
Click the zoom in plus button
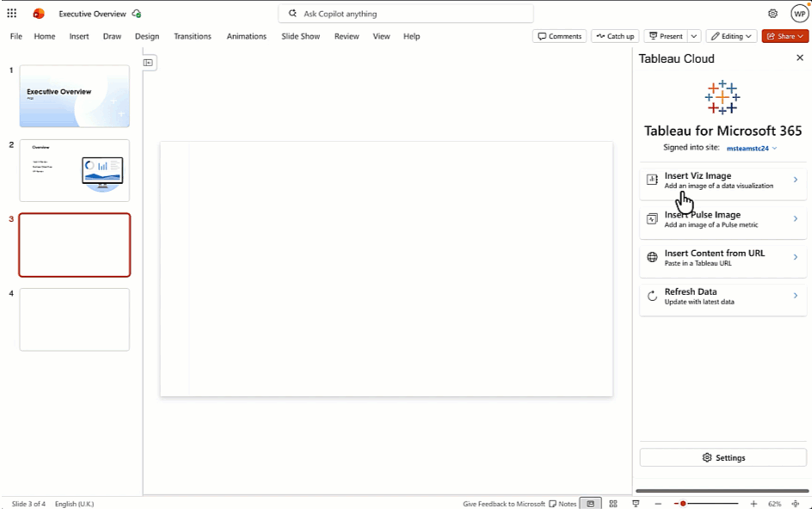coord(754,504)
